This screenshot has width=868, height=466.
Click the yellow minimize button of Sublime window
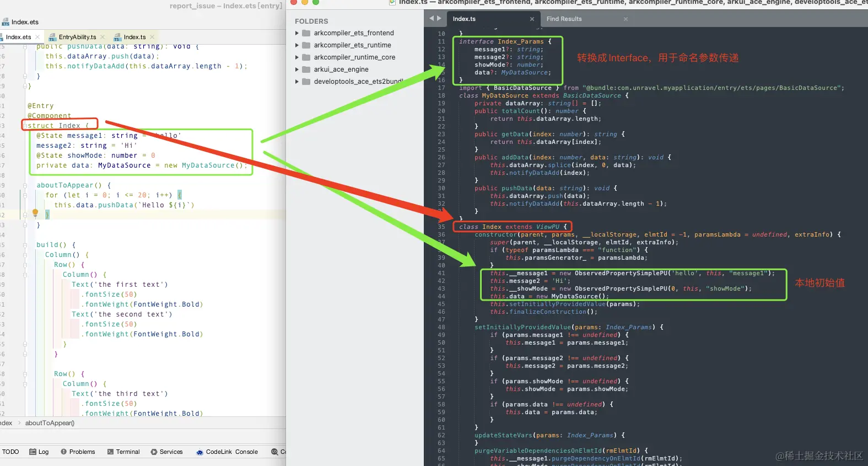[305, 2]
